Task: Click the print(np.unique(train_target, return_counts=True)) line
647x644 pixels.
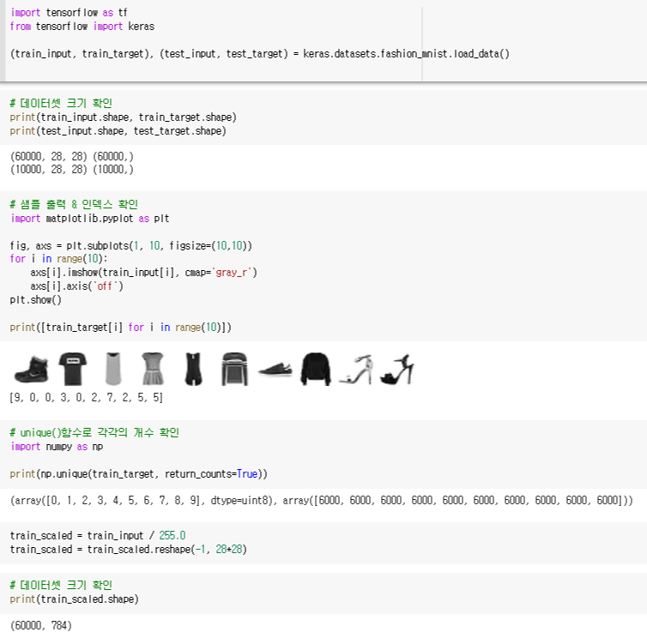Action: (x=139, y=474)
